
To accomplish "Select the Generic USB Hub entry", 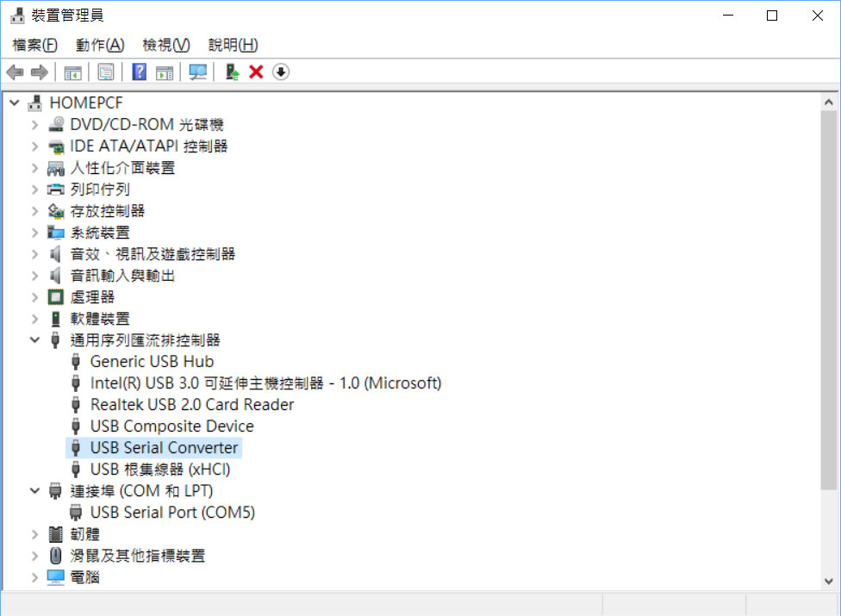I will (152, 362).
